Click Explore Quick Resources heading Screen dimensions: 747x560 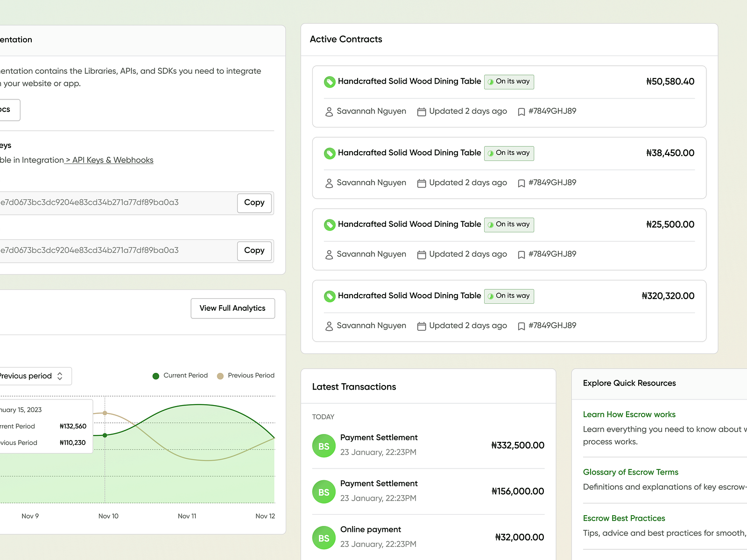point(629,383)
